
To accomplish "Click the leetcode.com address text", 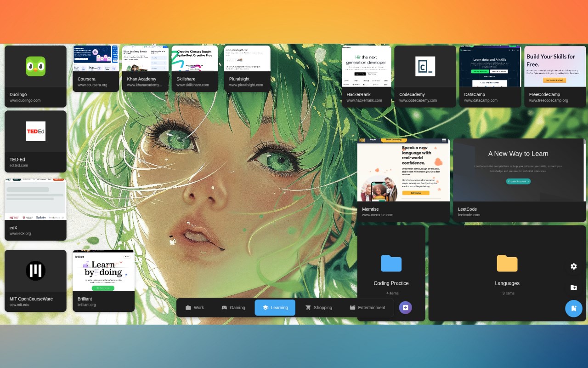I will (469, 215).
